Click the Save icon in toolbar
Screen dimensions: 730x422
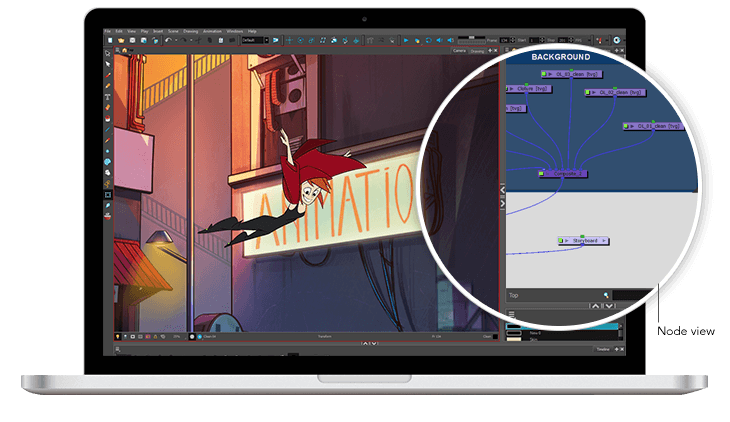pos(133,40)
